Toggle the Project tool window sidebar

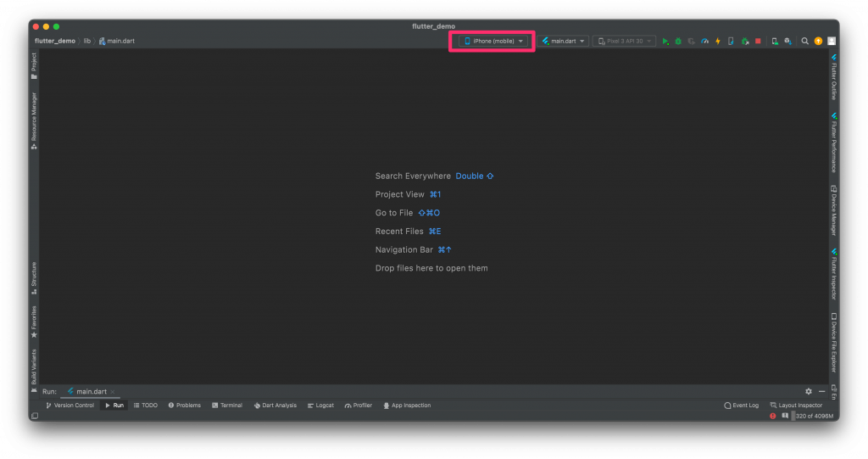point(34,65)
